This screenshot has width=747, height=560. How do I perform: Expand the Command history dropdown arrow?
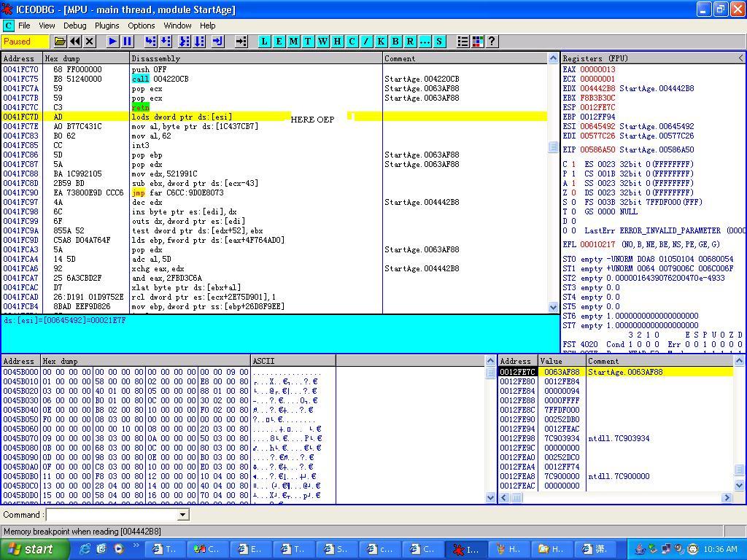pyautogui.click(x=182, y=515)
